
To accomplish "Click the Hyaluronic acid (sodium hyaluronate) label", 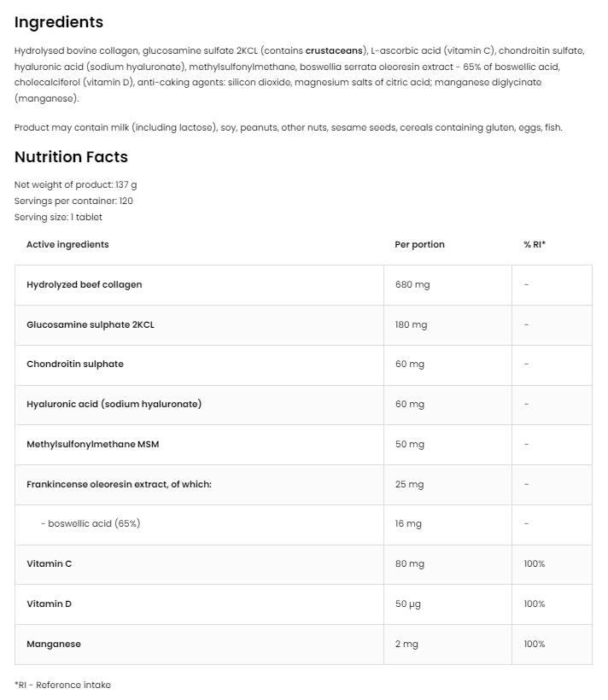I will click(x=114, y=404).
